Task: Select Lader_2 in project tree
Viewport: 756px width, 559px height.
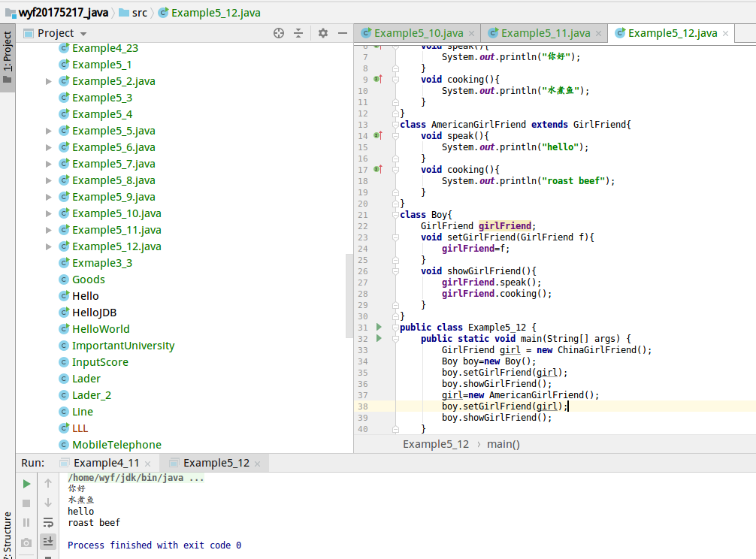Action: tap(91, 396)
